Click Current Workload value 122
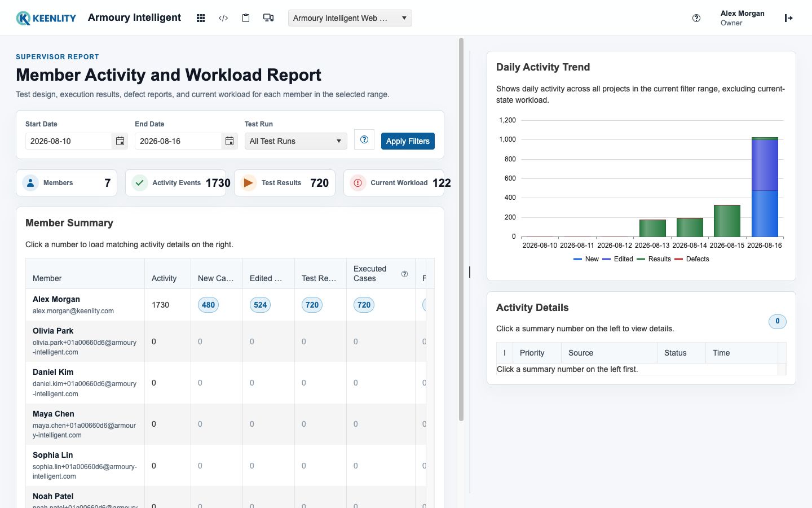 pyautogui.click(x=442, y=183)
